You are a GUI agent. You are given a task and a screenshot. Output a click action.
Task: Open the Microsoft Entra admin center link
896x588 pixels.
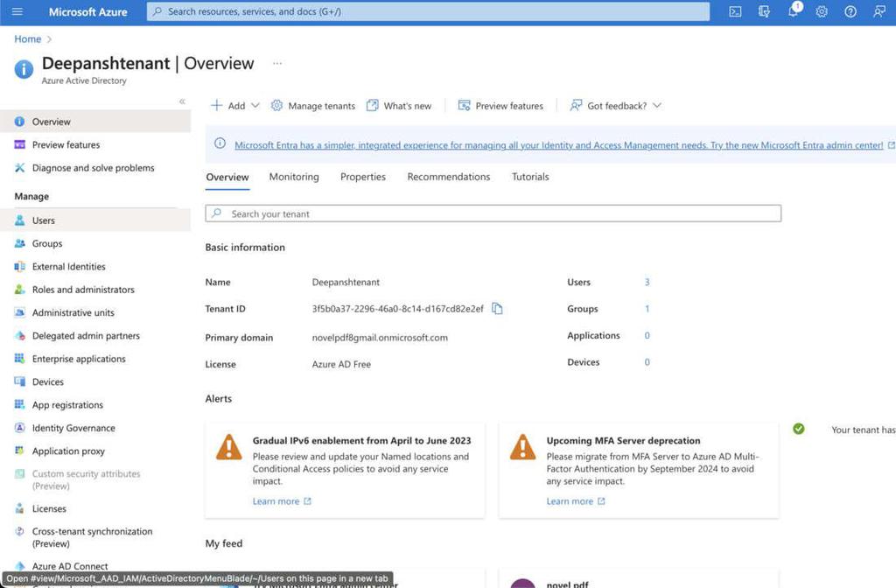click(559, 145)
